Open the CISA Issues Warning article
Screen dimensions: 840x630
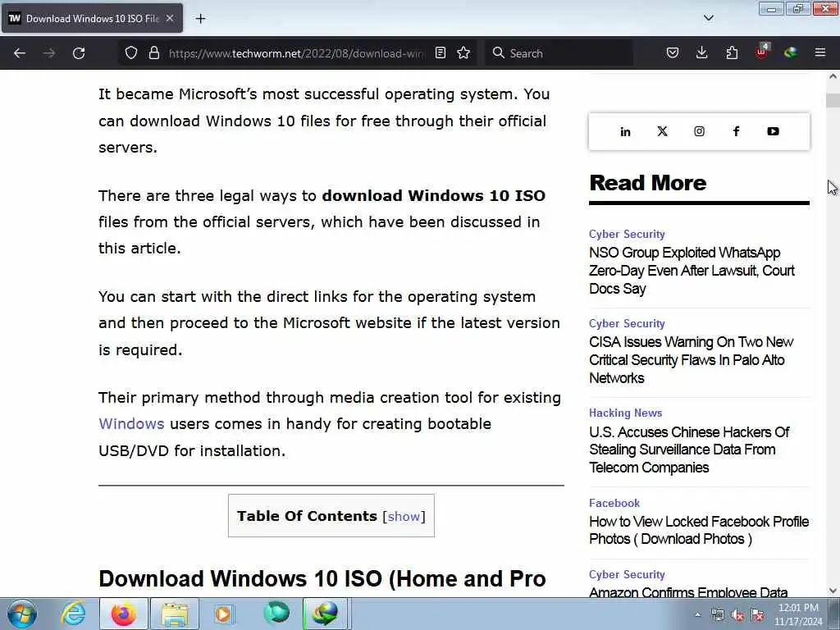coord(691,360)
